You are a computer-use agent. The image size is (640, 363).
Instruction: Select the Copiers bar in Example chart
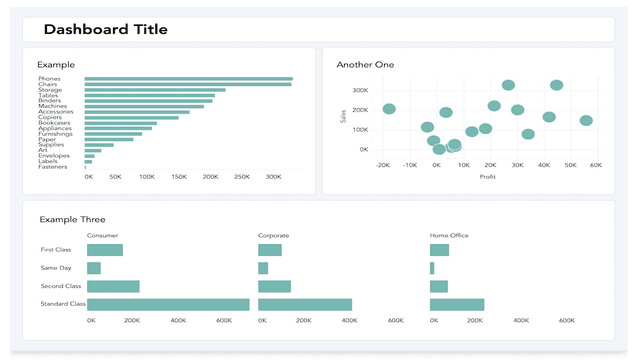click(x=131, y=118)
